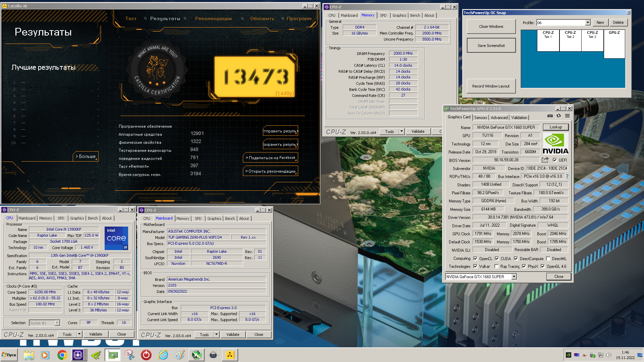Image resolution: width=644 pixels, height=362 pixels.
Task: Click the red power button taskbar icon
Action: (146, 355)
